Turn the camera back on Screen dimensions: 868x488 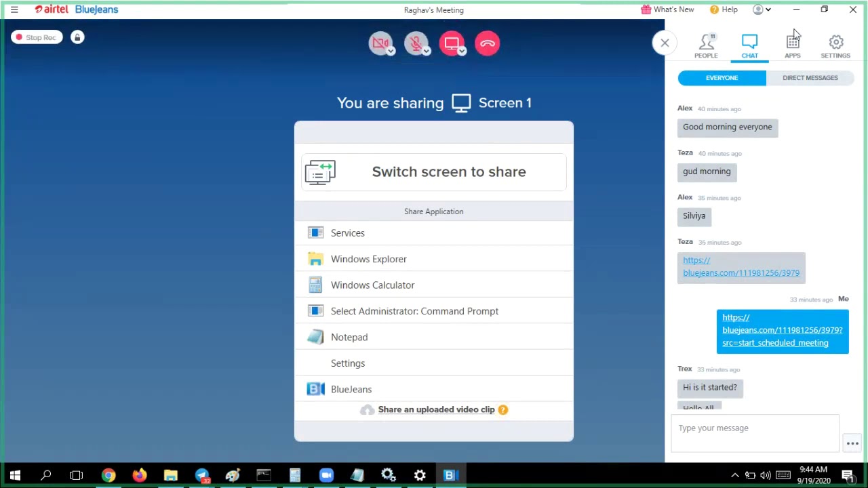pos(380,43)
